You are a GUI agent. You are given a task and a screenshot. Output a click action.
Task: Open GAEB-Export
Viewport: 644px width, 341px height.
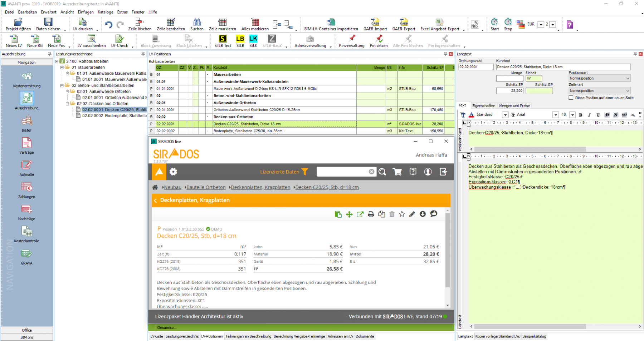[404, 24]
